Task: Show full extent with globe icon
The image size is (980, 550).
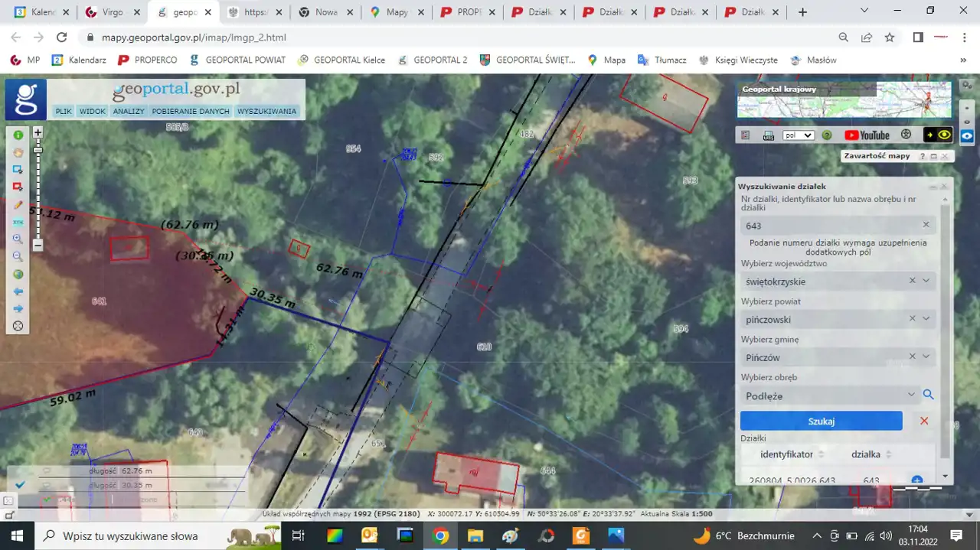Action: tap(18, 275)
